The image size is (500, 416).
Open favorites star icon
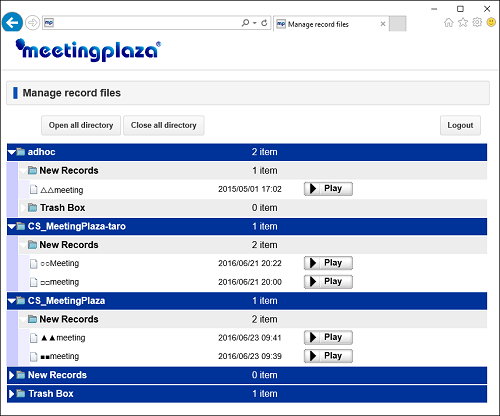pos(463,22)
